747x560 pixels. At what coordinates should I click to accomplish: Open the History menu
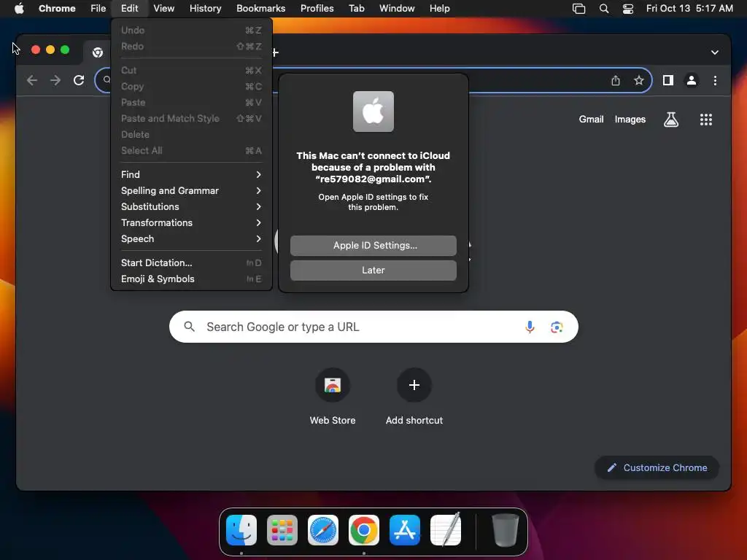pos(205,9)
